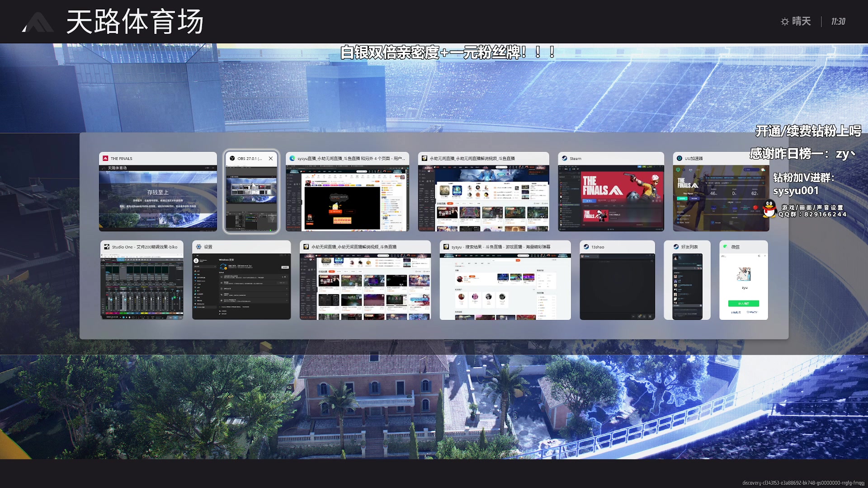Open the UU加速器 window thumbnail
Image resolution: width=868 pixels, height=488 pixels.
(721, 198)
